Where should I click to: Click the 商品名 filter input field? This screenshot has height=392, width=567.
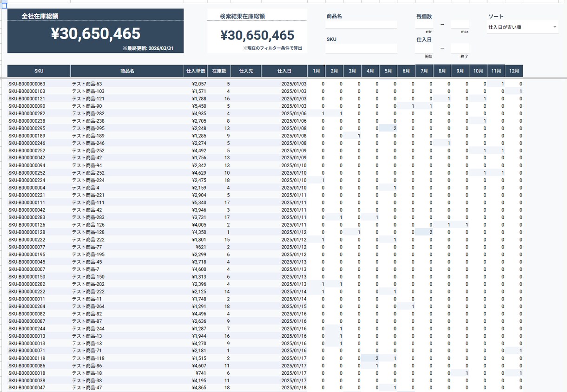[362, 25]
